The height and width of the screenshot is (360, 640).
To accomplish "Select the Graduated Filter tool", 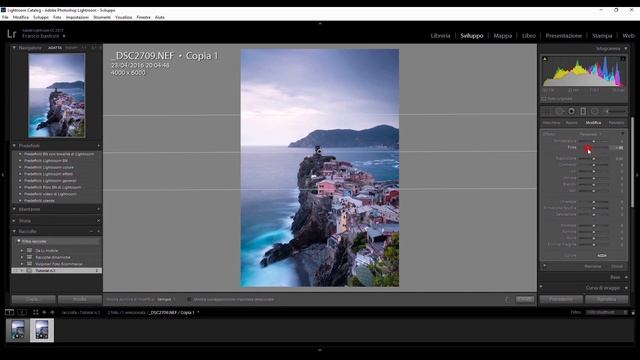I will (x=583, y=111).
